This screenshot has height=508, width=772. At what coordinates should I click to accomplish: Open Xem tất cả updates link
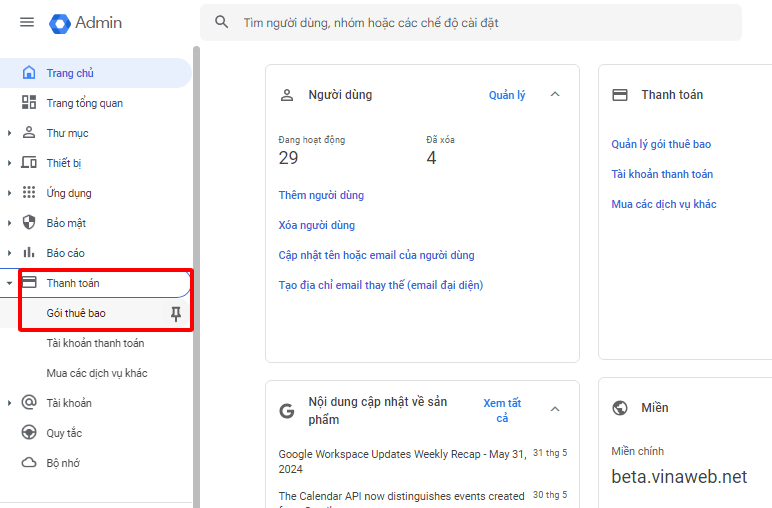tap(502, 410)
